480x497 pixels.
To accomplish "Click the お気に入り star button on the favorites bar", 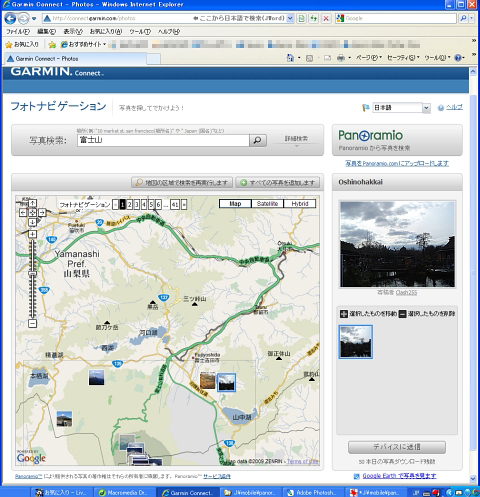I will point(22,44).
